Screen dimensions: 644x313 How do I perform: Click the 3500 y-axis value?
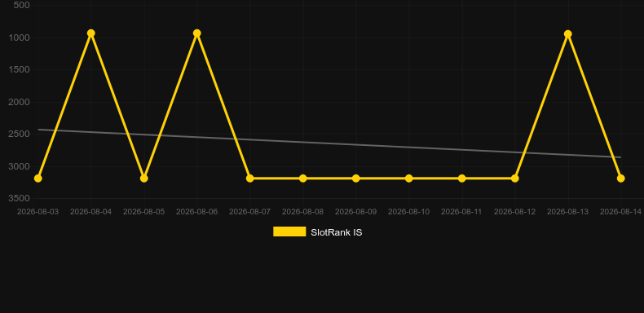(20, 198)
